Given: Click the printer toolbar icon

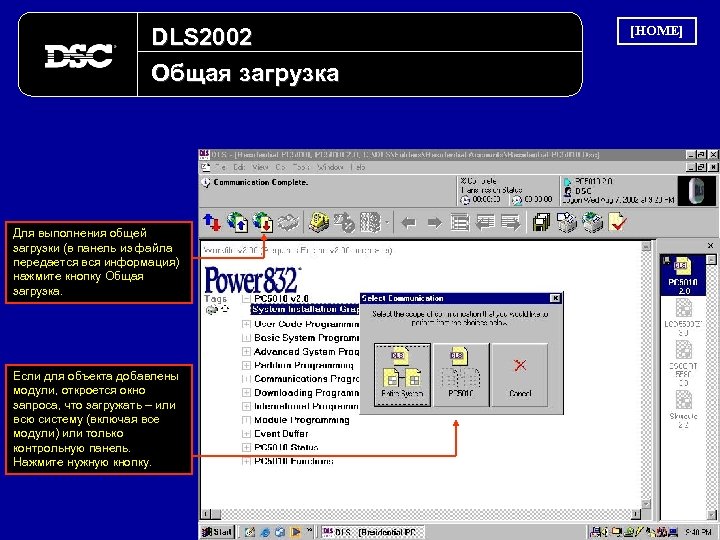Looking at the screenshot, I should pos(592,223).
